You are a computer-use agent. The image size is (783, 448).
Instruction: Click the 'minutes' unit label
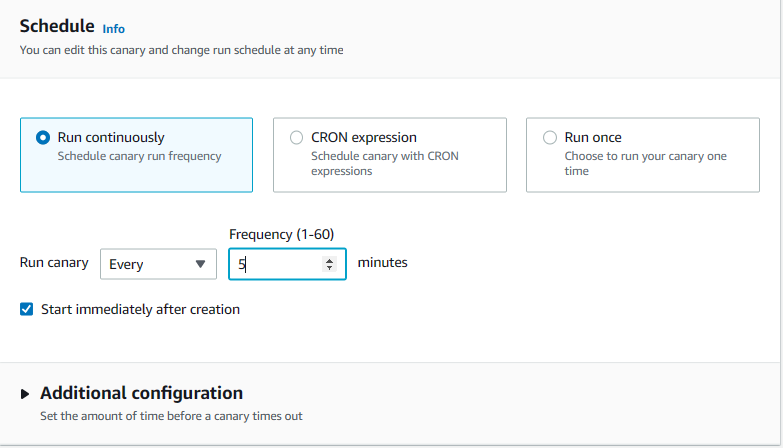tap(383, 263)
